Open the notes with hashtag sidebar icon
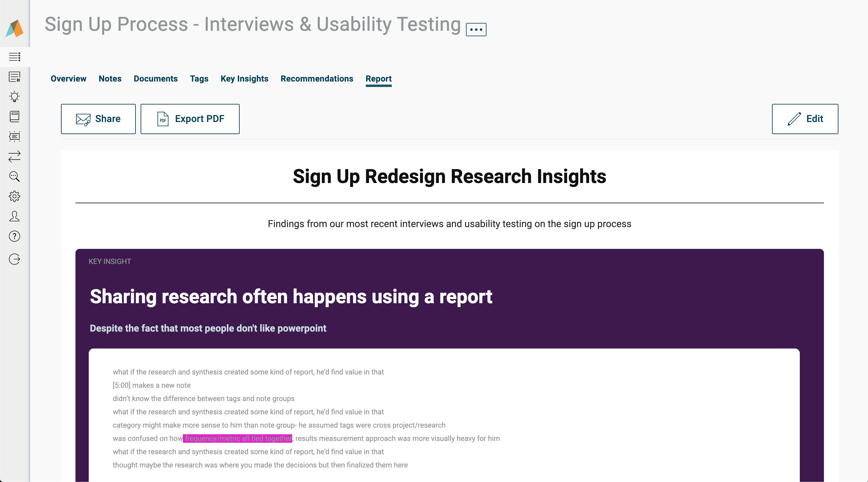This screenshot has height=482, width=868. tap(14, 77)
